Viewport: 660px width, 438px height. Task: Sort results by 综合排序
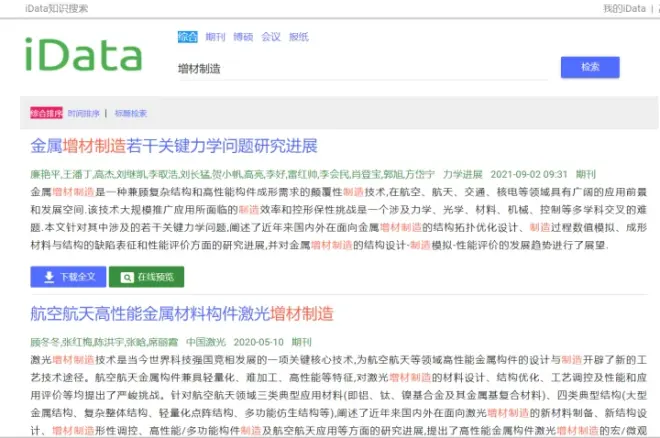tap(46, 113)
